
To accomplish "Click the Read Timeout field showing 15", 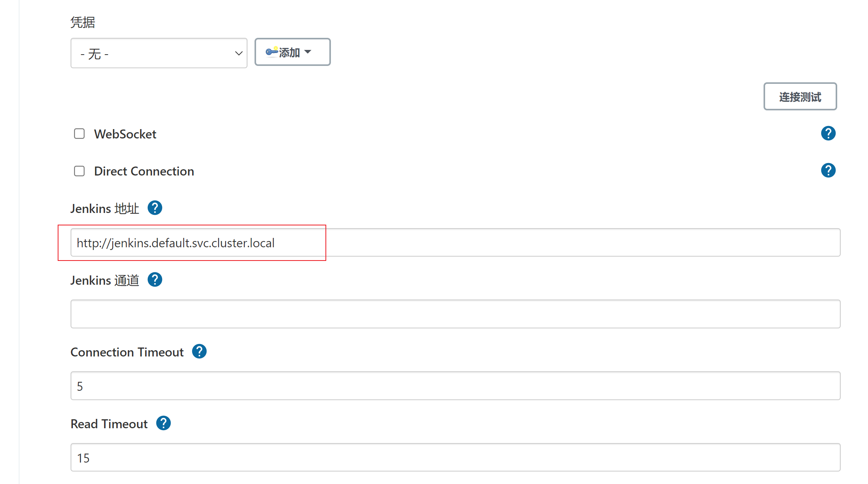I will (455, 457).
